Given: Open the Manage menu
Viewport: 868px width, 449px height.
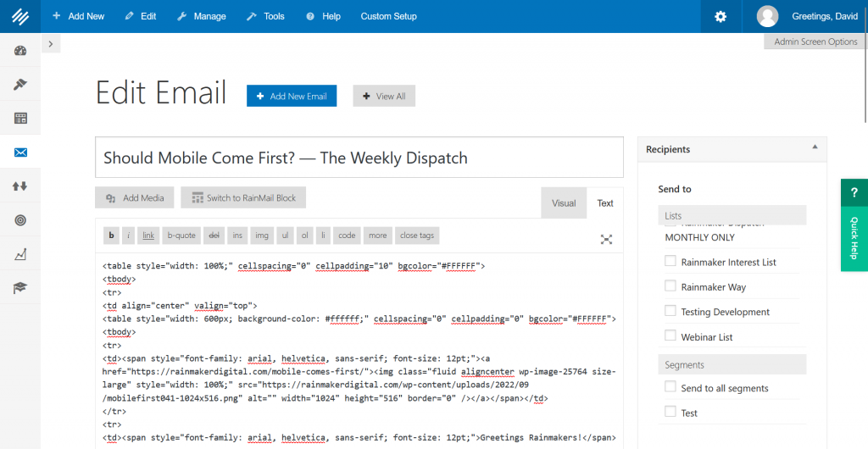Looking at the screenshot, I should pyautogui.click(x=202, y=17).
